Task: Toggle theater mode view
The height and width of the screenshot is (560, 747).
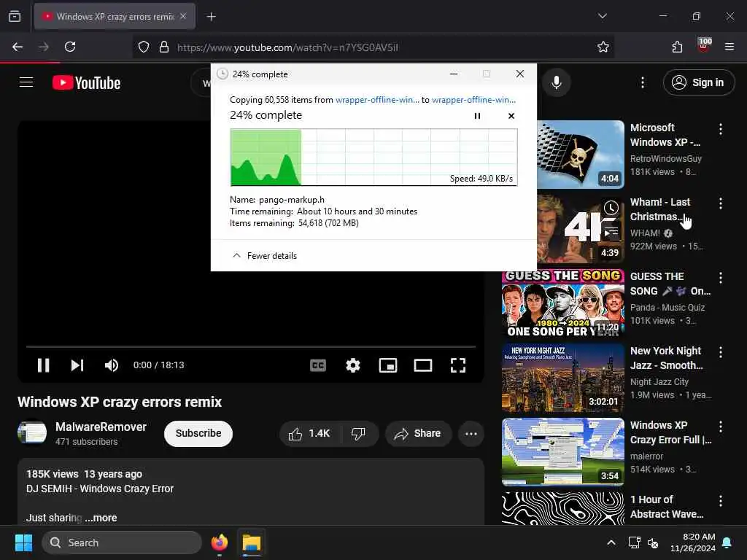Action: pos(422,365)
